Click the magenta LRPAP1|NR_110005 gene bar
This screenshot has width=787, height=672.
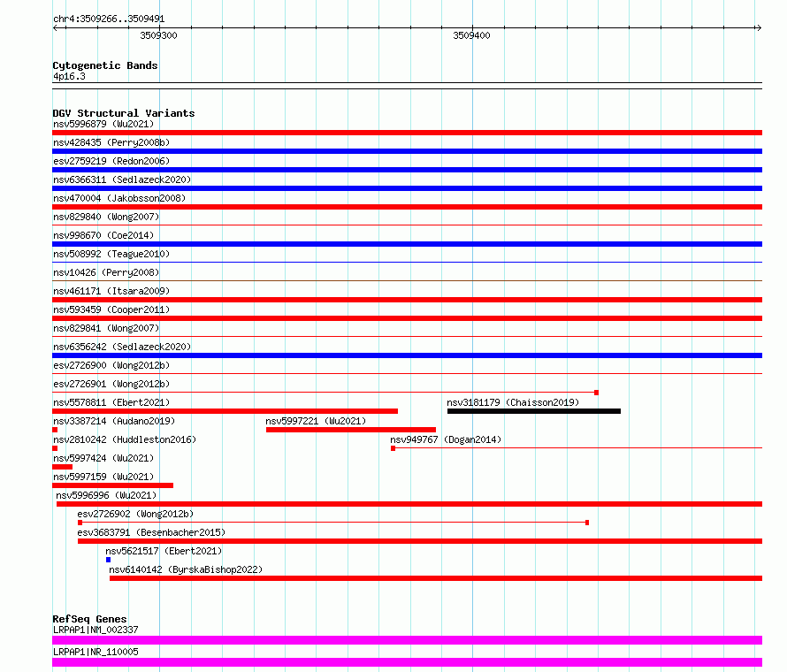point(407,662)
